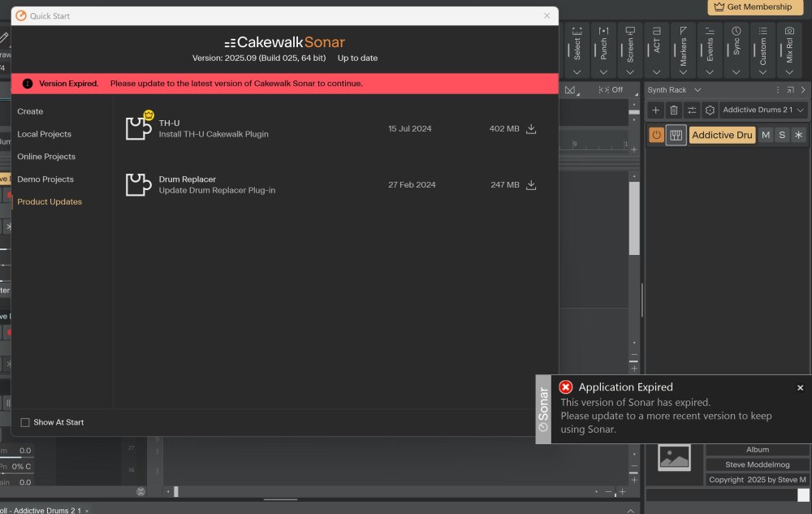812x514 pixels.
Task: Click the Copyright 2025 field
Action: pos(757,480)
